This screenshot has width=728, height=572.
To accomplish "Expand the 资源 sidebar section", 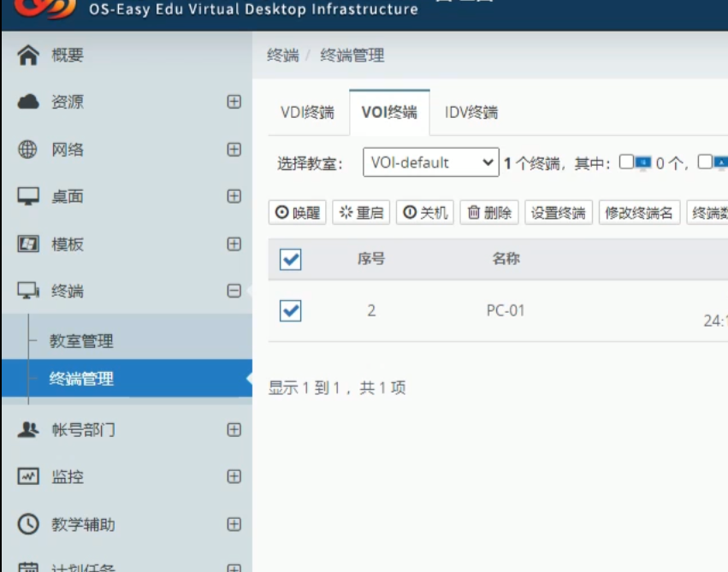I will click(x=234, y=102).
